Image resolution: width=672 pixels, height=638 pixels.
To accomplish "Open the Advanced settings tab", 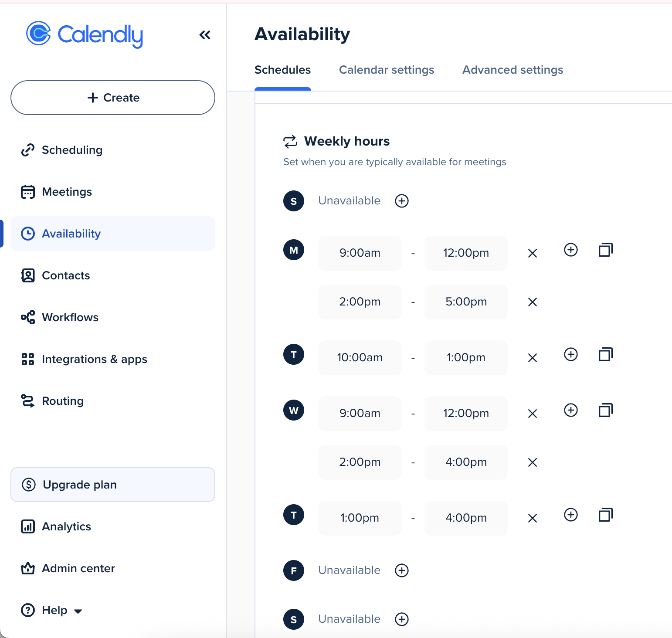I will [x=512, y=70].
